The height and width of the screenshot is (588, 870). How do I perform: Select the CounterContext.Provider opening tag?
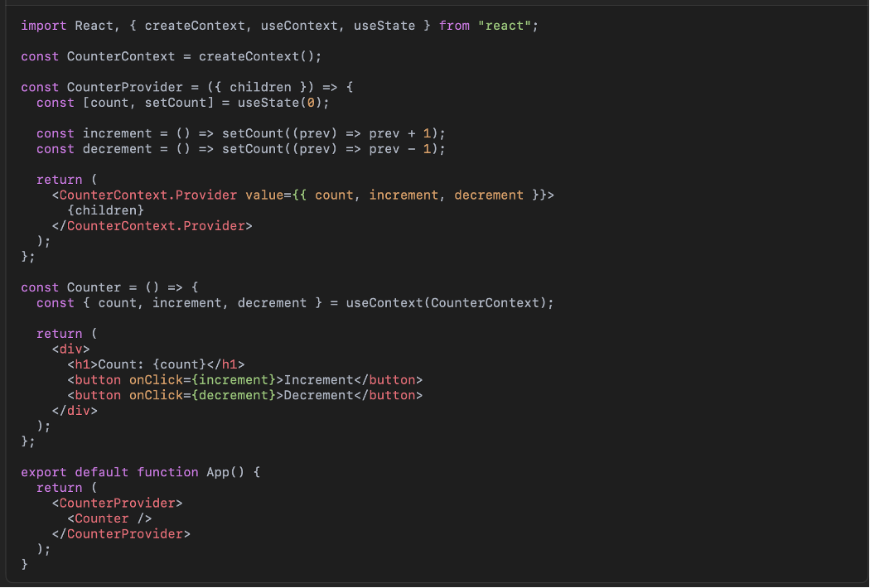click(145, 195)
